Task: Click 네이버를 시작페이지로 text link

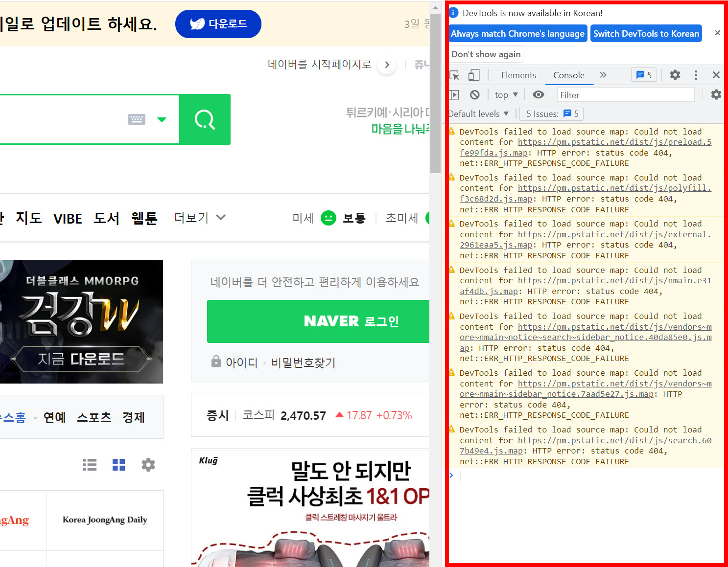Action: 319,65
